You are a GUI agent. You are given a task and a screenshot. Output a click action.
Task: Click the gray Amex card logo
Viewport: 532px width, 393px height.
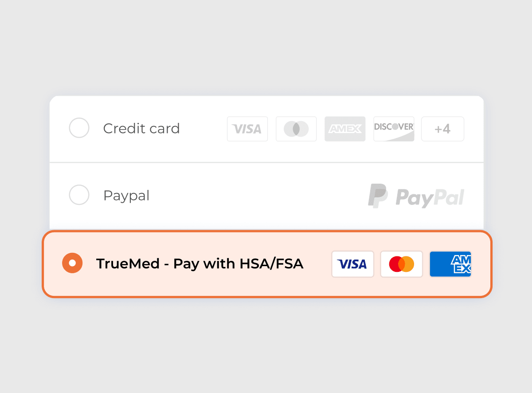[x=345, y=129]
